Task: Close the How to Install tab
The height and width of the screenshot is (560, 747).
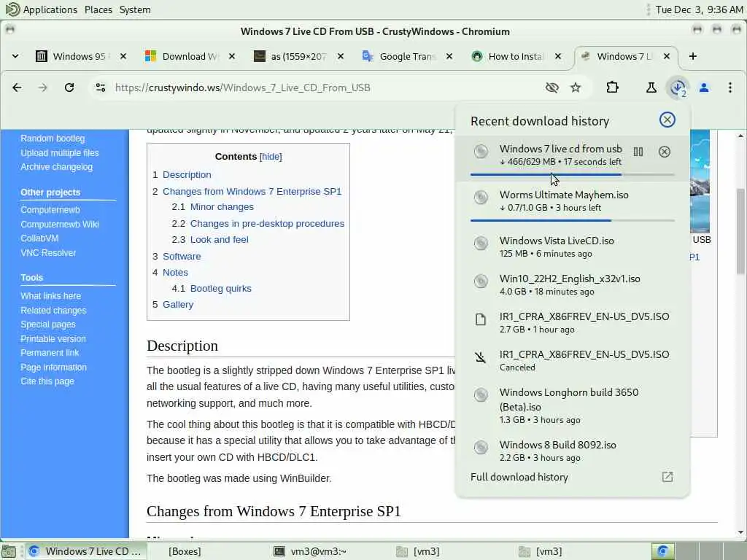Action: [558, 56]
